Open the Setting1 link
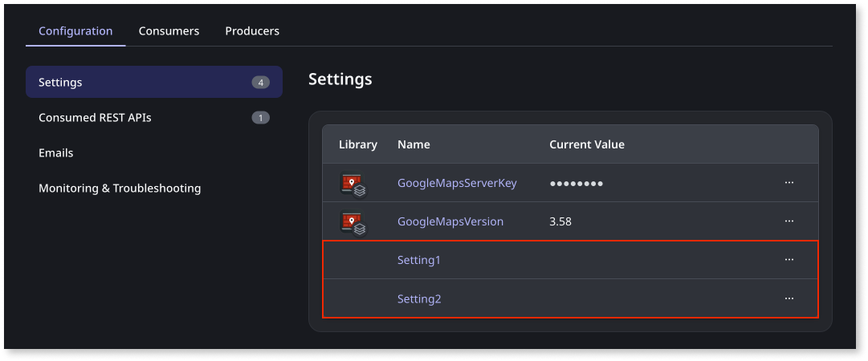 [x=419, y=260]
